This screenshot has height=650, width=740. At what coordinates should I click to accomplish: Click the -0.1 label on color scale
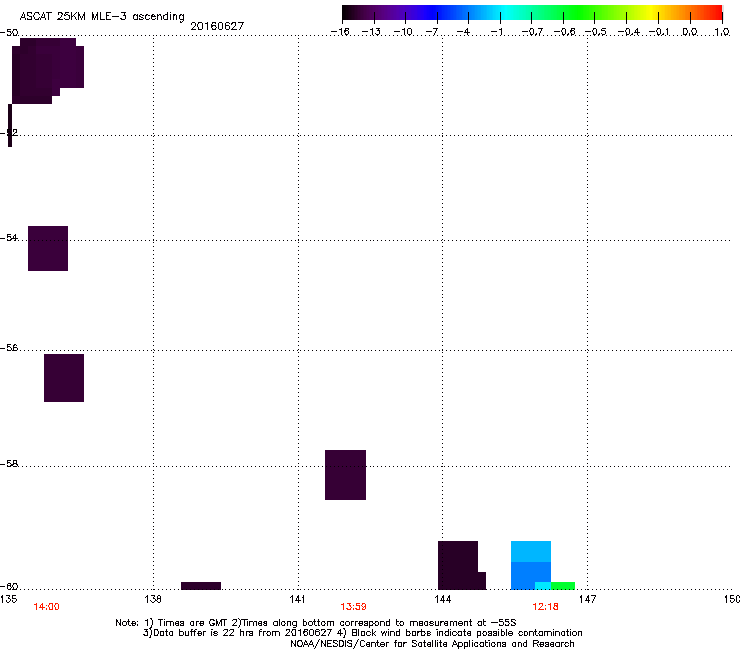pyautogui.click(x=659, y=32)
